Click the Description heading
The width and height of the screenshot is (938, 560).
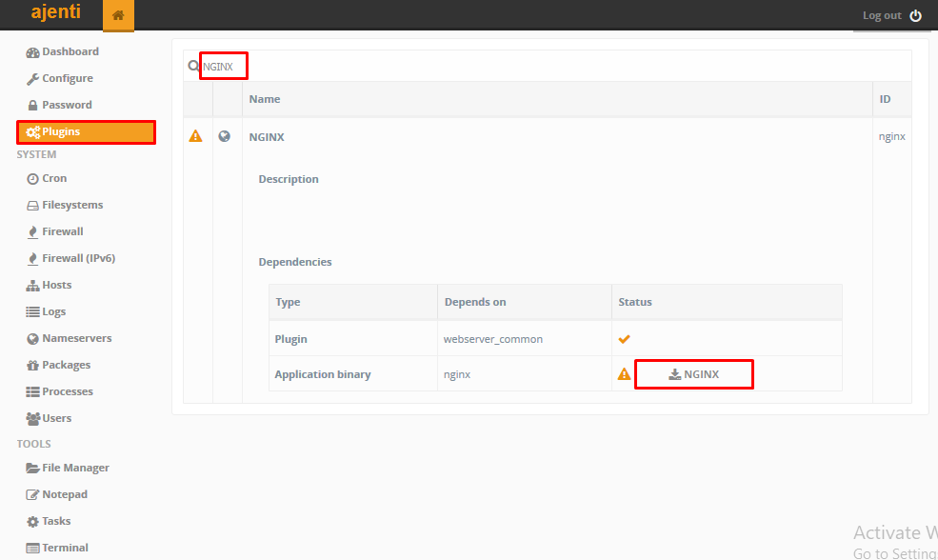(289, 179)
